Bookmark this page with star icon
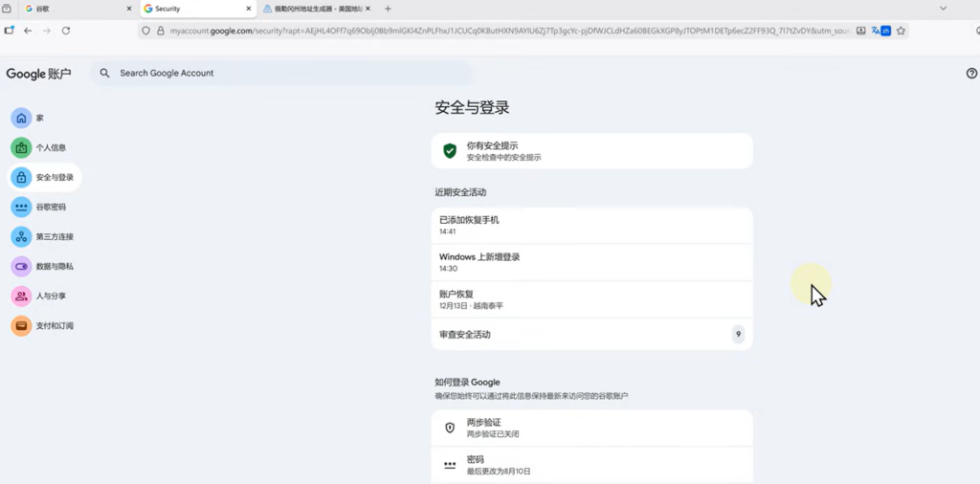980x484 pixels. coord(901,31)
